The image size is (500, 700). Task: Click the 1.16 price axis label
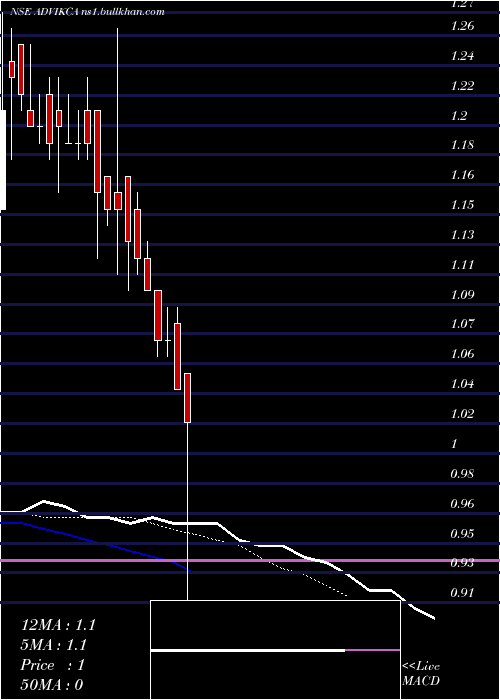tap(462, 175)
